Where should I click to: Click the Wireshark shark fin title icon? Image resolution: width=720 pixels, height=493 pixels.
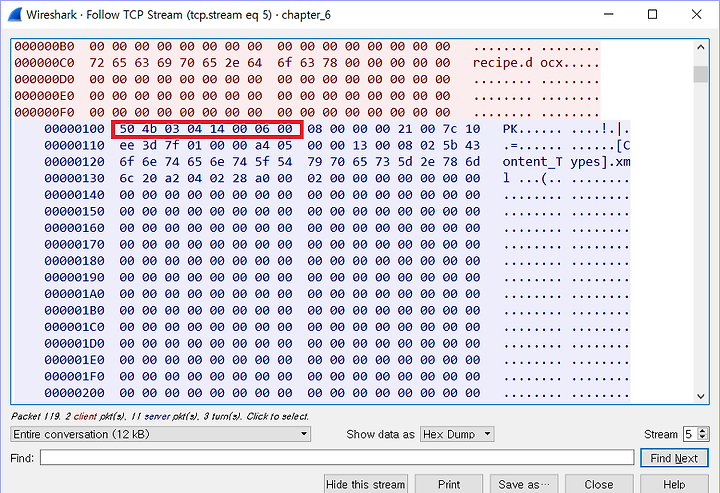(15, 15)
